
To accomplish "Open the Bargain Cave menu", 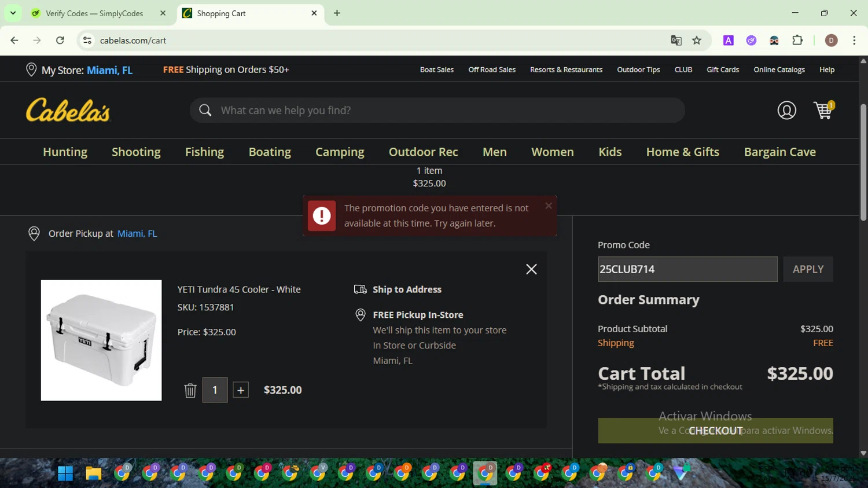I will (780, 152).
